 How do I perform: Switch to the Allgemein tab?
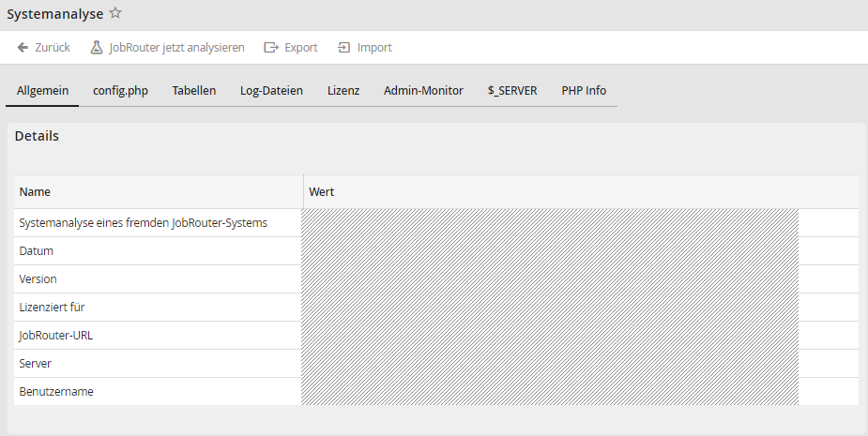[x=42, y=91]
